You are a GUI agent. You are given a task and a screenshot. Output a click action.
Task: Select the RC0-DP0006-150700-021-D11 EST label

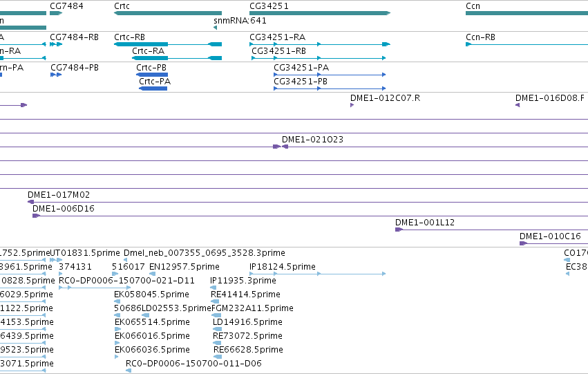click(126, 281)
